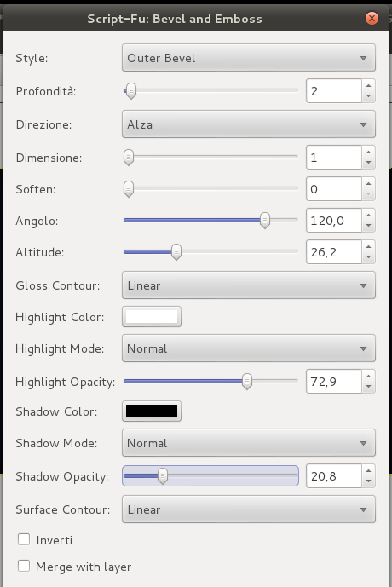Increase Shadow Opacity with up arrow
Viewport: 392px width, 587px height.
click(x=368, y=471)
